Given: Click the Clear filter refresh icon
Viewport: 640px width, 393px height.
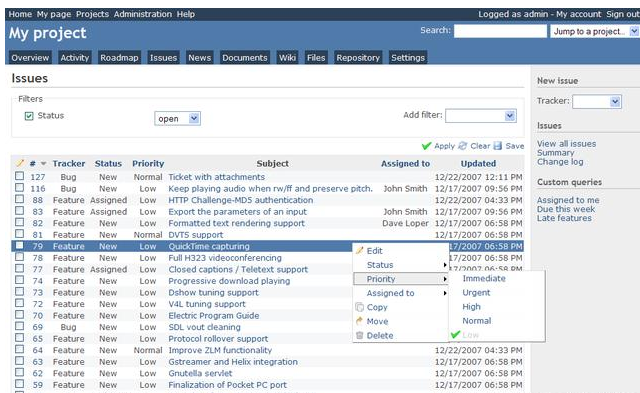Looking at the screenshot, I should point(462,146).
